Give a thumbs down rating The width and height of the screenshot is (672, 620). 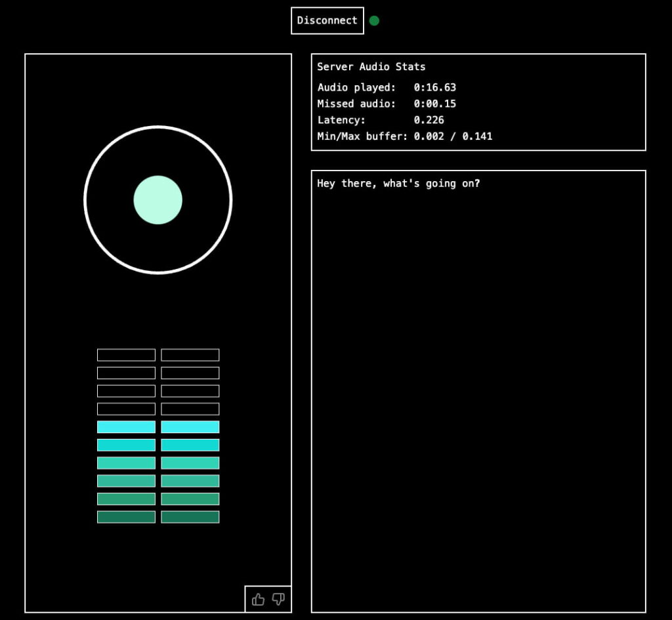278,599
